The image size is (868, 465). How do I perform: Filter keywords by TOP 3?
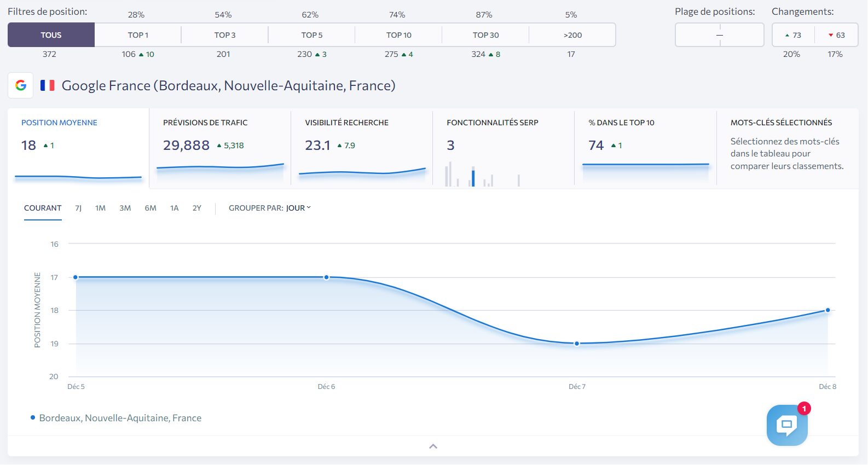(225, 35)
